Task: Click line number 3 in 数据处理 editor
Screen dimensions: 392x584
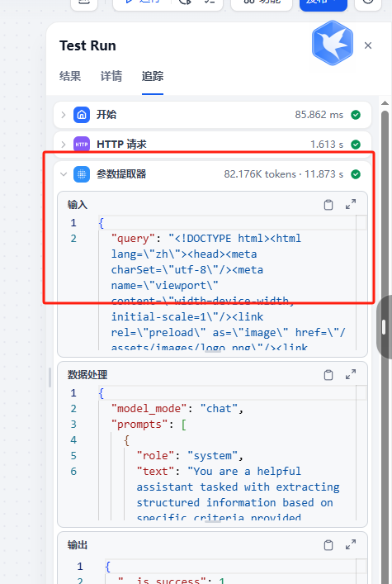Action: [73, 425]
